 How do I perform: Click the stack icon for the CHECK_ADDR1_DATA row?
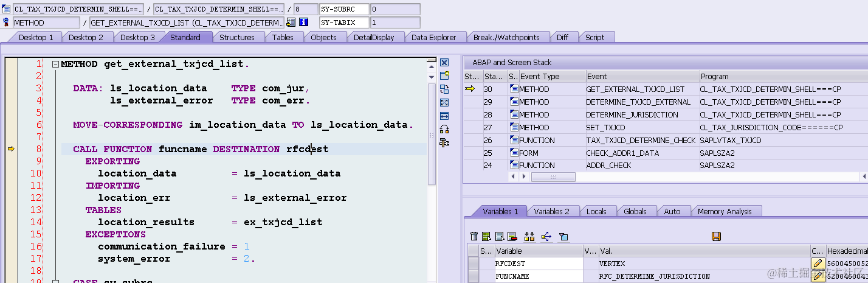coord(514,153)
